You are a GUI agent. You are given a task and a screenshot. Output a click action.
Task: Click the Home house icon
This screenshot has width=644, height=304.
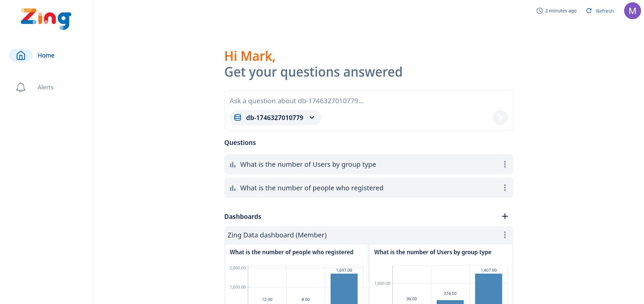coord(21,55)
